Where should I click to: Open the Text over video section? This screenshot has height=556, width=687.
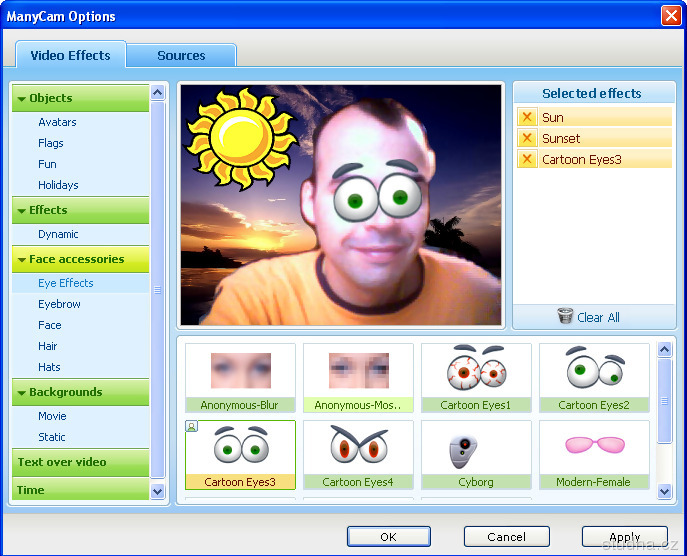click(81, 462)
